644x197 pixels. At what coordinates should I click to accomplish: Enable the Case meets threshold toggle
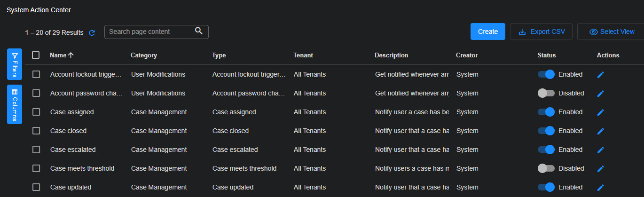tap(546, 168)
